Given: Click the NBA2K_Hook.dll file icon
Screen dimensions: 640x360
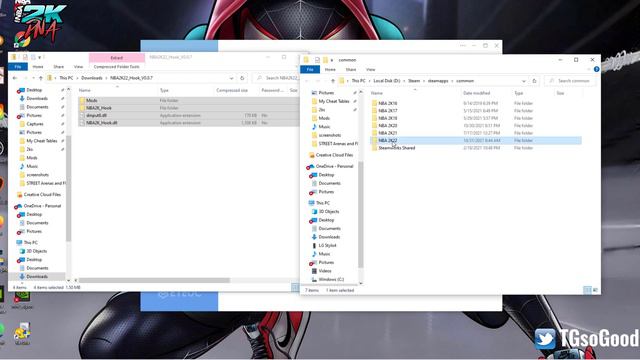Looking at the screenshot, I should [x=82, y=122].
